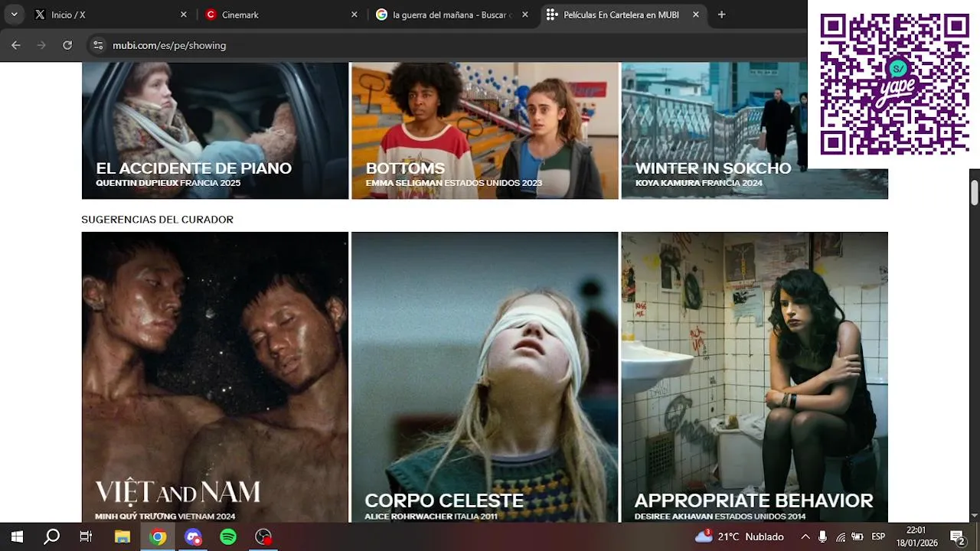The height and width of the screenshot is (551, 980).
Task: Open Task View on the taskbar
Action: (86, 536)
